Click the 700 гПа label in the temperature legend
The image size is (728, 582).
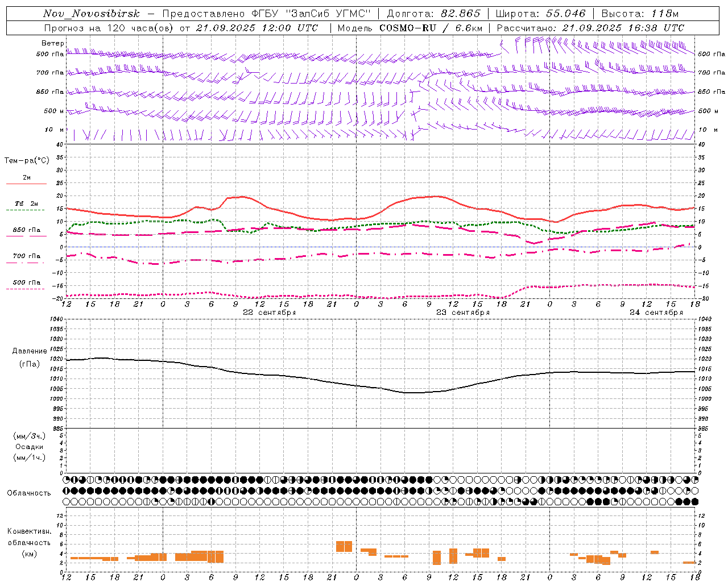pos(27,256)
